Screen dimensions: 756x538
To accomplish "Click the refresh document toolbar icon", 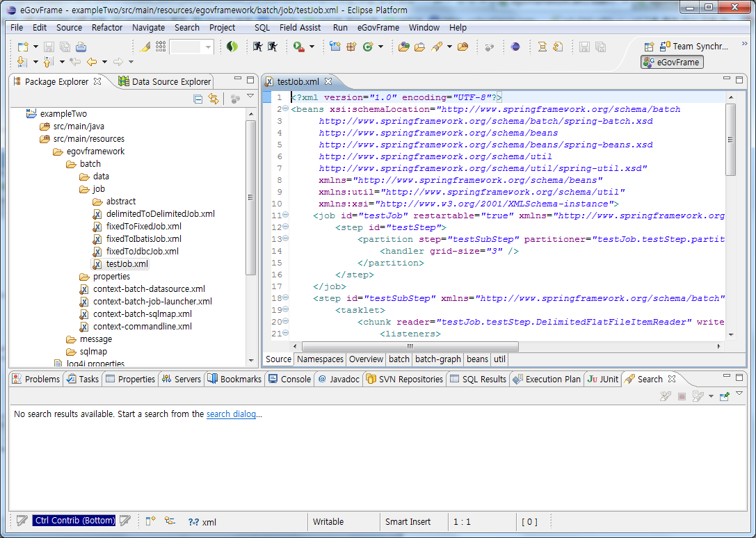I will point(558,47).
